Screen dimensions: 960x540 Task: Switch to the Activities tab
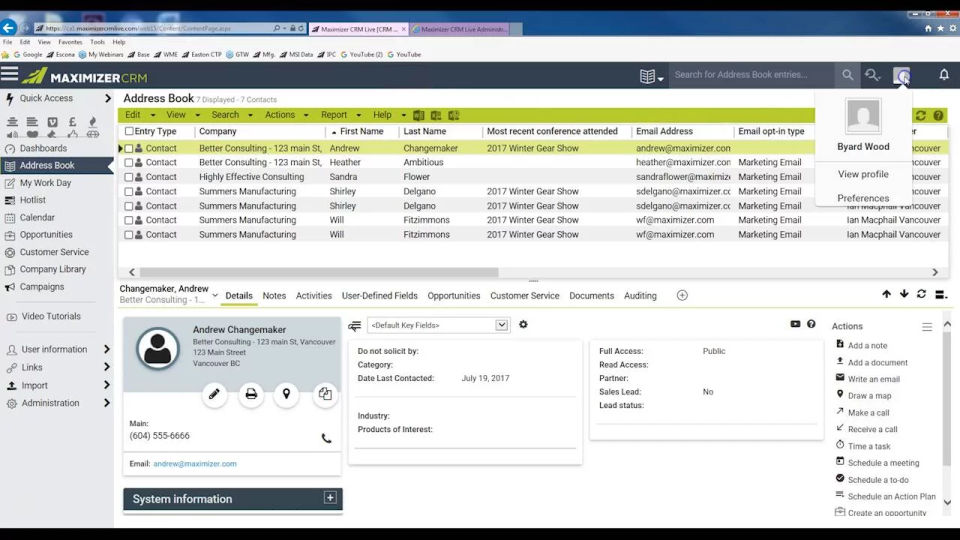pyautogui.click(x=313, y=296)
